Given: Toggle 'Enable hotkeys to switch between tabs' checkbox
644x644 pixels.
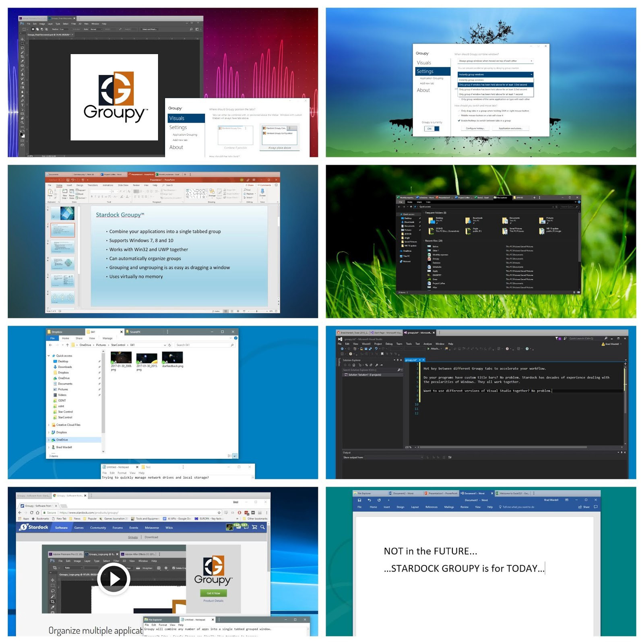Looking at the screenshot, I should click(459, 120).
